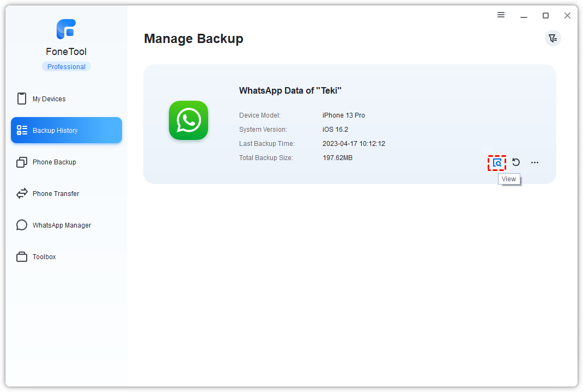Image resolution: width=583 pixels, height=392 pixels.
Task: Open the hamburger menu in title bar
Action: point(501,15)
